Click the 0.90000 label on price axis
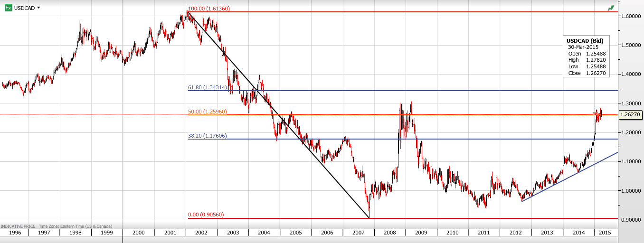This screenshot has width=644, height=243. 632,220
